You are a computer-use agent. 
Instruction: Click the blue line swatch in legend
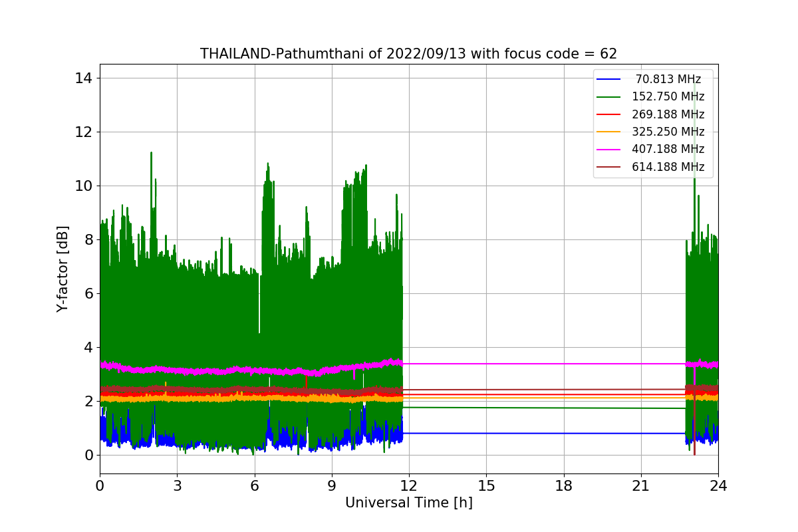609,79
